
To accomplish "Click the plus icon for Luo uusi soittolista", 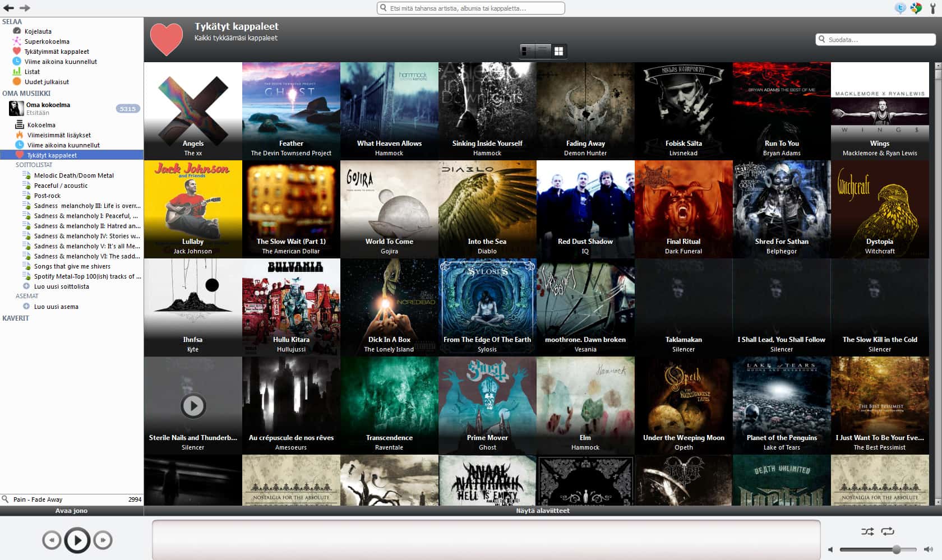I will click(26, 286).
